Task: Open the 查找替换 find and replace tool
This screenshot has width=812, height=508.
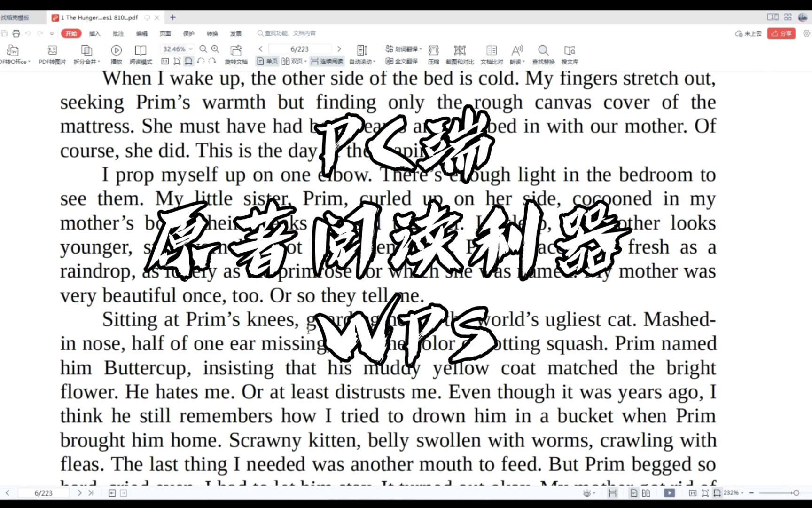Action: pos(543,55)
